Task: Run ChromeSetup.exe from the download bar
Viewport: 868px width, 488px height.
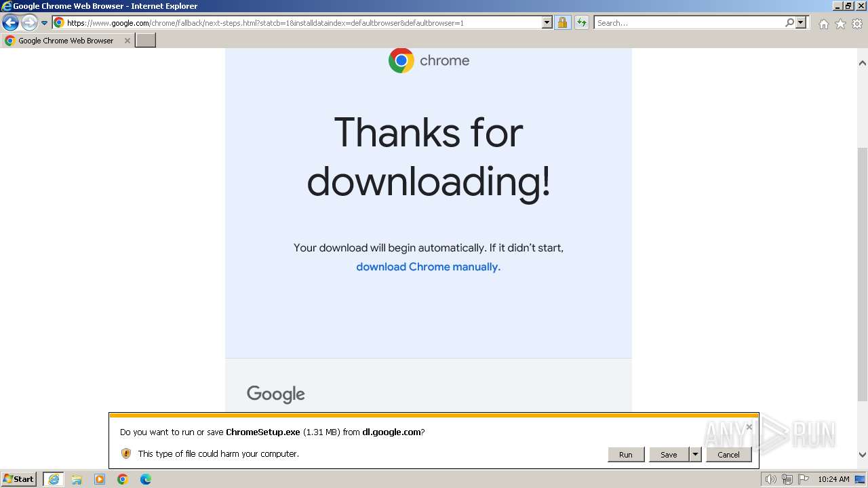Action: 626,455
